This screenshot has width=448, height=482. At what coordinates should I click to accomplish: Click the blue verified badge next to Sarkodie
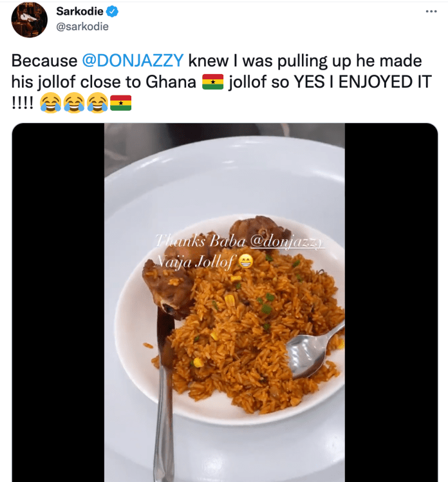pos(112,12)
